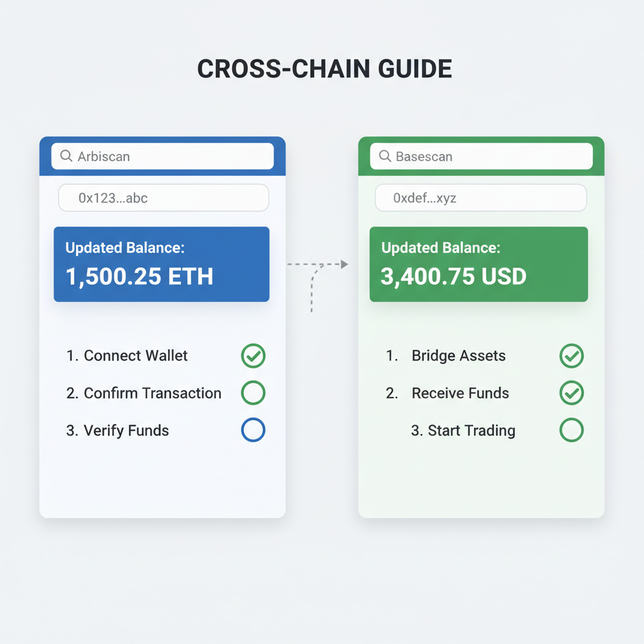Click the Cross-Chain Guide title
The width and height of the screenshot is (644, 644).
(325, 69)
